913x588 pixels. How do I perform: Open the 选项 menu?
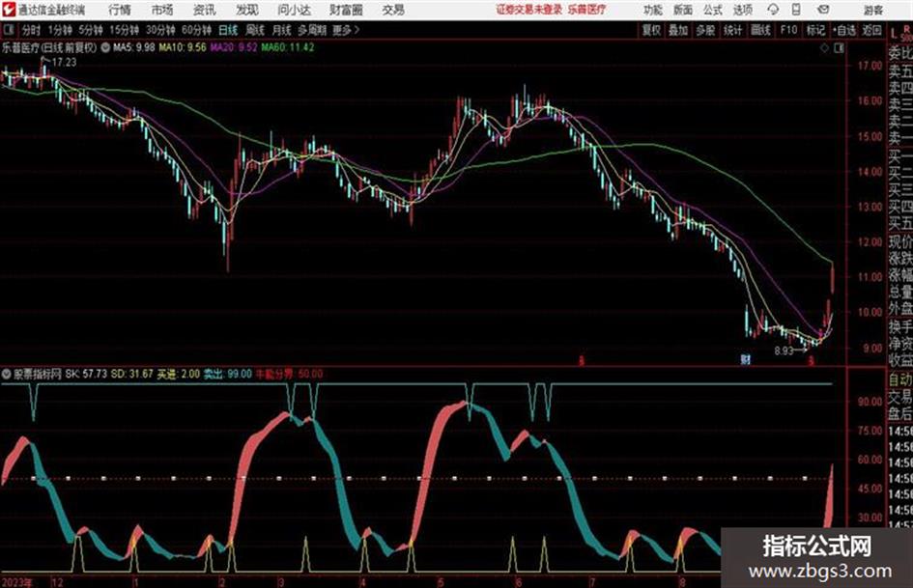pos(742,10)
